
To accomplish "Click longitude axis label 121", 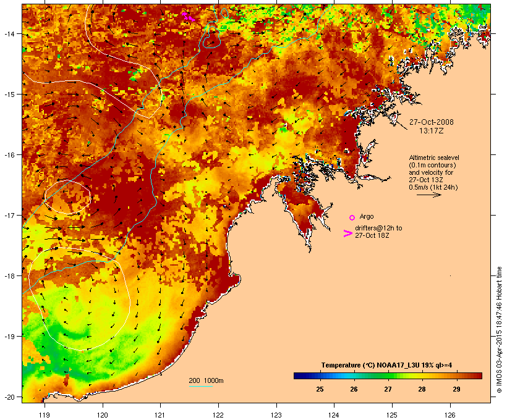I will click(x=160, y=415).
